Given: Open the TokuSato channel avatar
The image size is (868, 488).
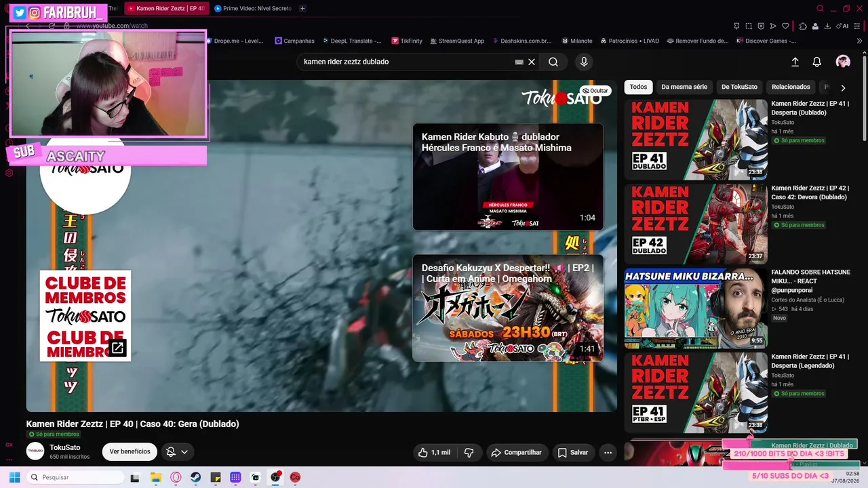Looking at the screenshot, I should click(35, 451).
